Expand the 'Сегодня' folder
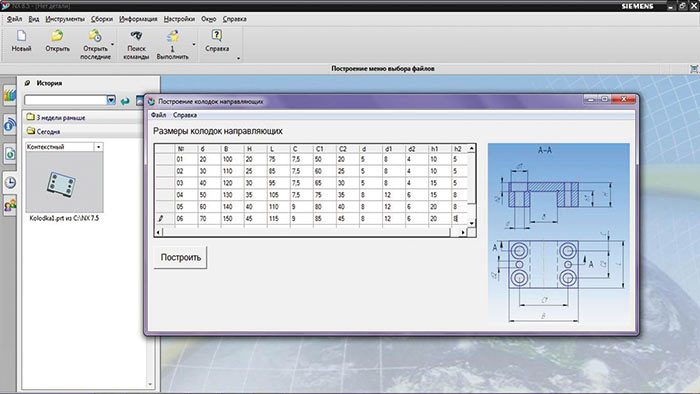700x394 pixels. [x=43, y=132]
